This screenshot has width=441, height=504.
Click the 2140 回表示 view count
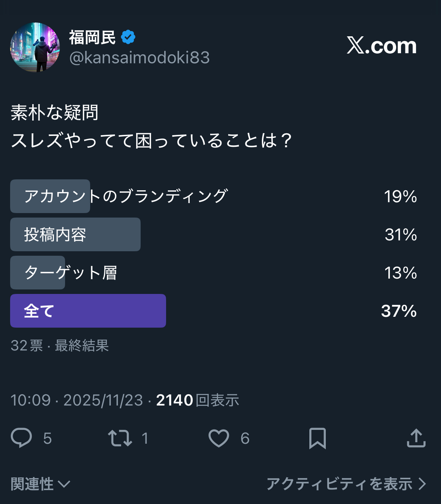197,400
